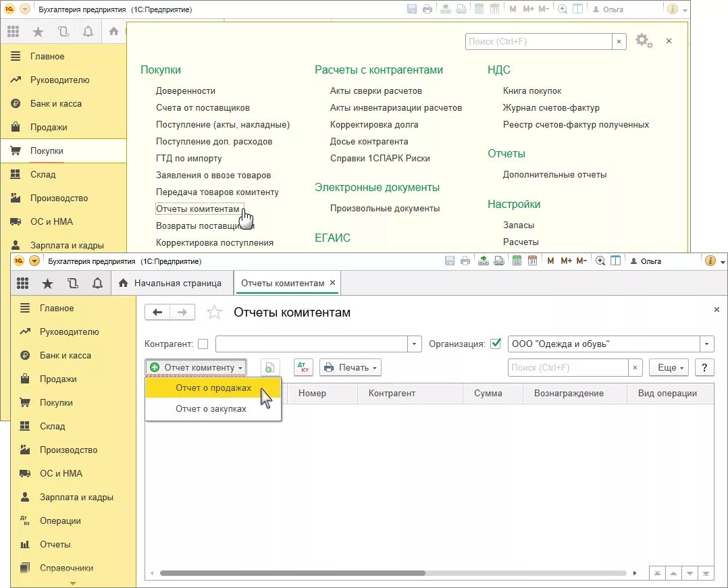
Task: Open info icon in front window title bar
Action: [710, 261]
